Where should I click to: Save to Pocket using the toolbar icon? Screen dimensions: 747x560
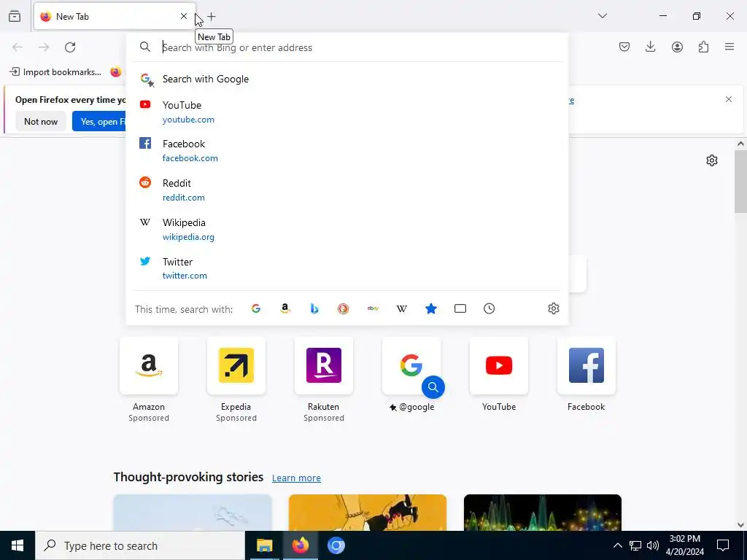(624, 47)
